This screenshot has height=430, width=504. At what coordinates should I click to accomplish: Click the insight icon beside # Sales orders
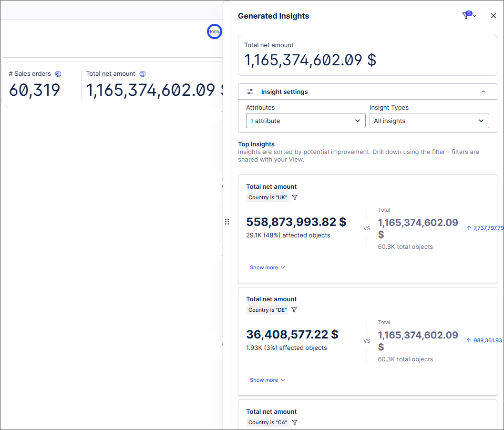(x=58, y=74)
